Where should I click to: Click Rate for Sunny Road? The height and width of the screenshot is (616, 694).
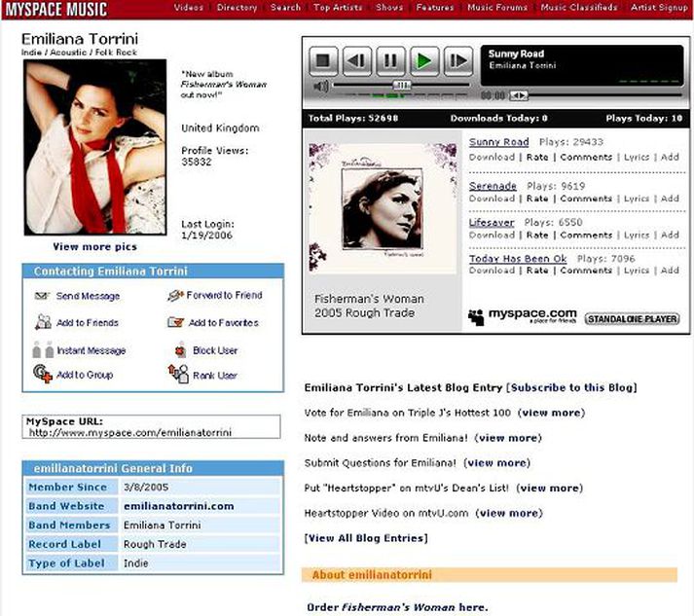pyautogui.click(x=537, y=157)
